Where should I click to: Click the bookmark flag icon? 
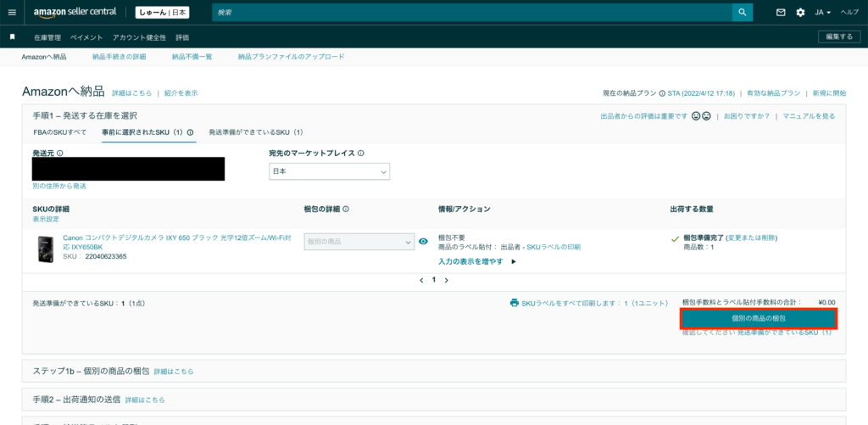coord(12,37)
